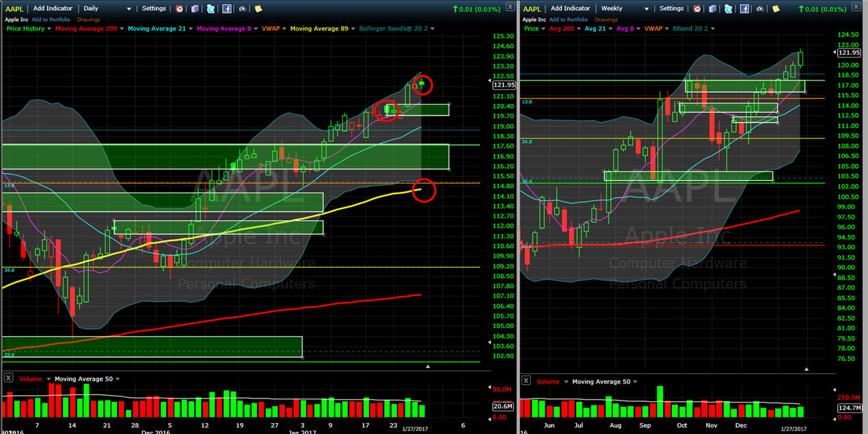Click the 125.30 price axis label on Daily chart
The height and width of the screenshot is (434, 868).
pos(503,36)
